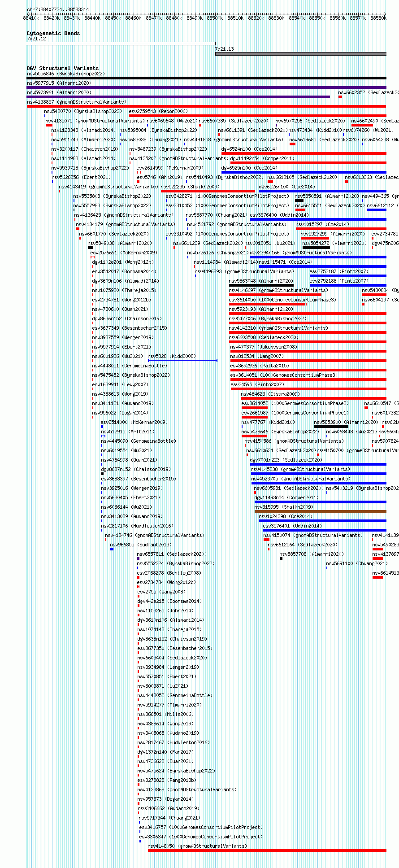Open esv1639941 (Levy2007) variant
Screen dimensions: 399x868
click(120, 384)
